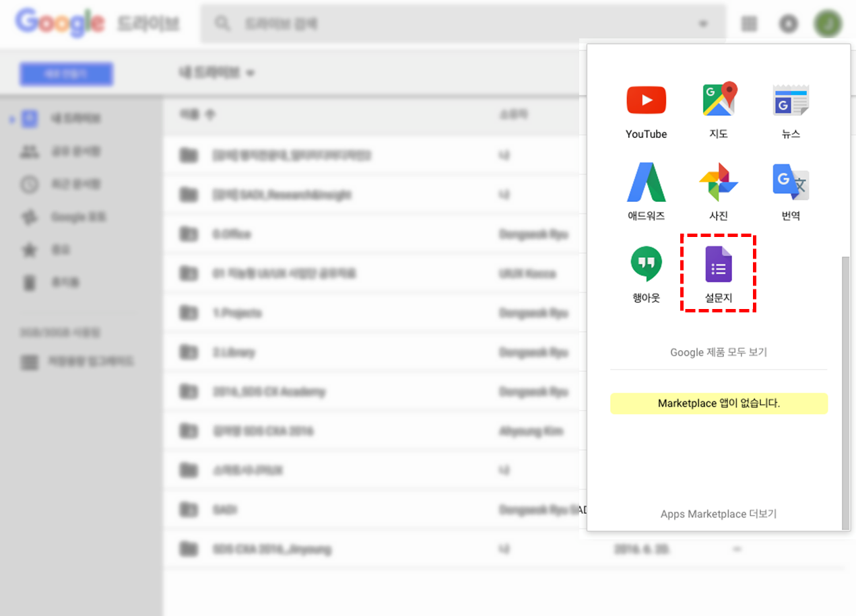Open Shared with me (people icon)
The width and height of the screenshot is (856, 616).
click(30, 152)
